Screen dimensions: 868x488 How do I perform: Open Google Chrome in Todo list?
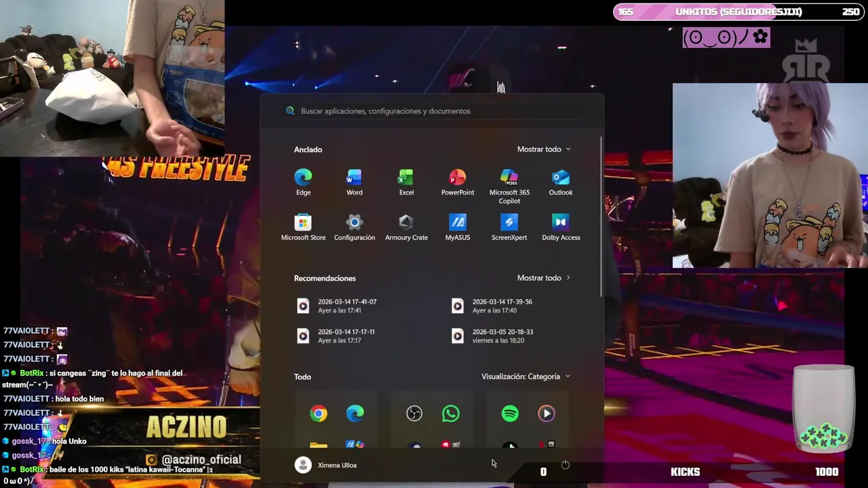coord(319,413)
